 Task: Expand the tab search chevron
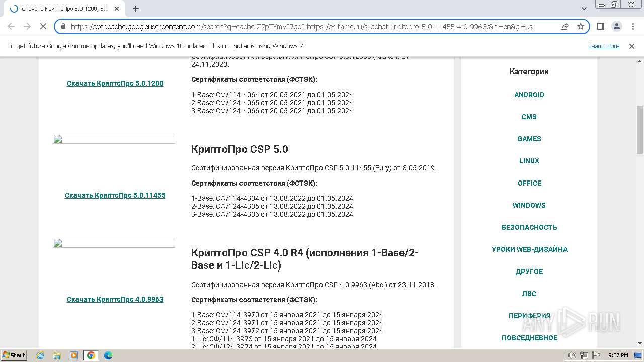pyautogui.click(x=584, y=9)
